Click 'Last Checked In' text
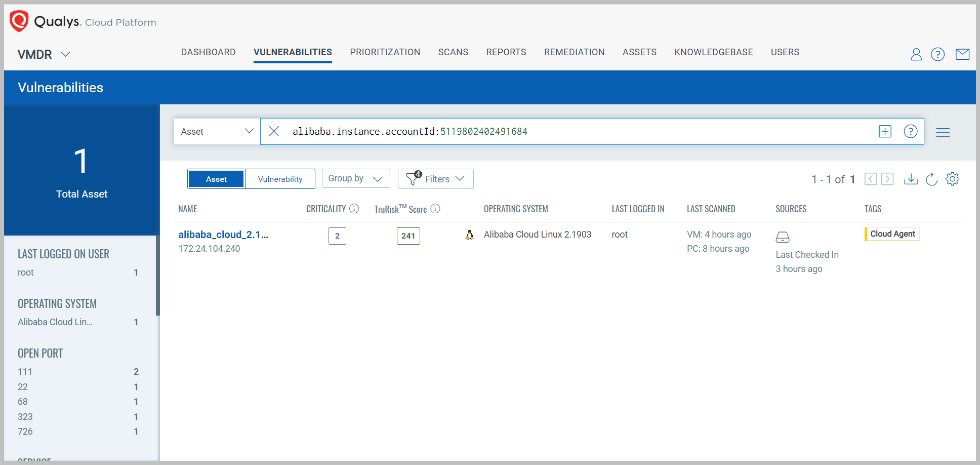The image size is (980, 465). [x=807, y=255]
